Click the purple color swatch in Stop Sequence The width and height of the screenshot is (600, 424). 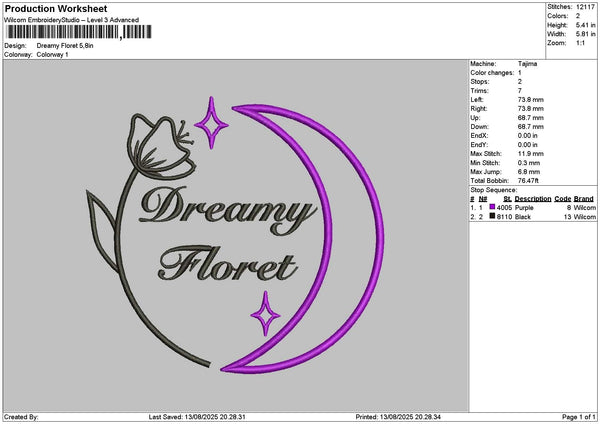coord(493,207)
